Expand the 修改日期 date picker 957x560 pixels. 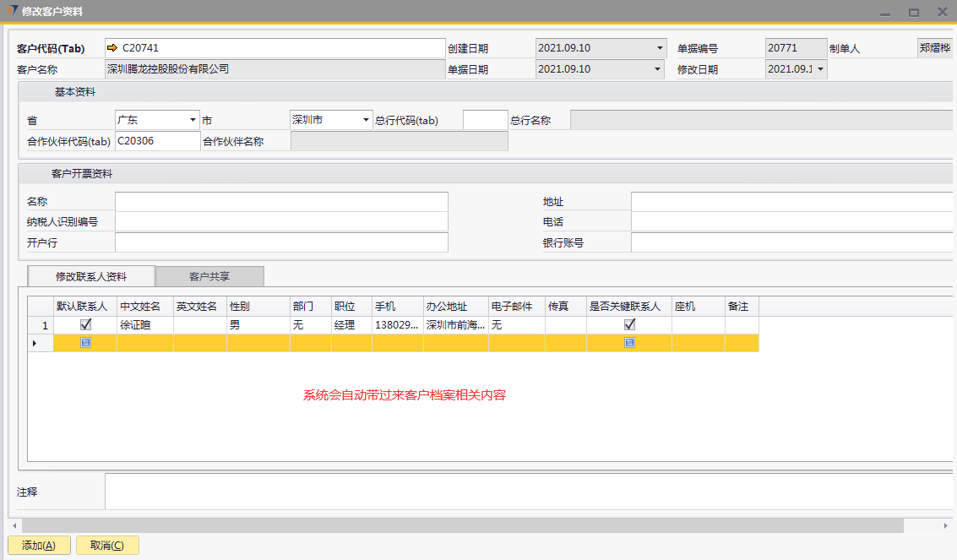click(819, 69)
